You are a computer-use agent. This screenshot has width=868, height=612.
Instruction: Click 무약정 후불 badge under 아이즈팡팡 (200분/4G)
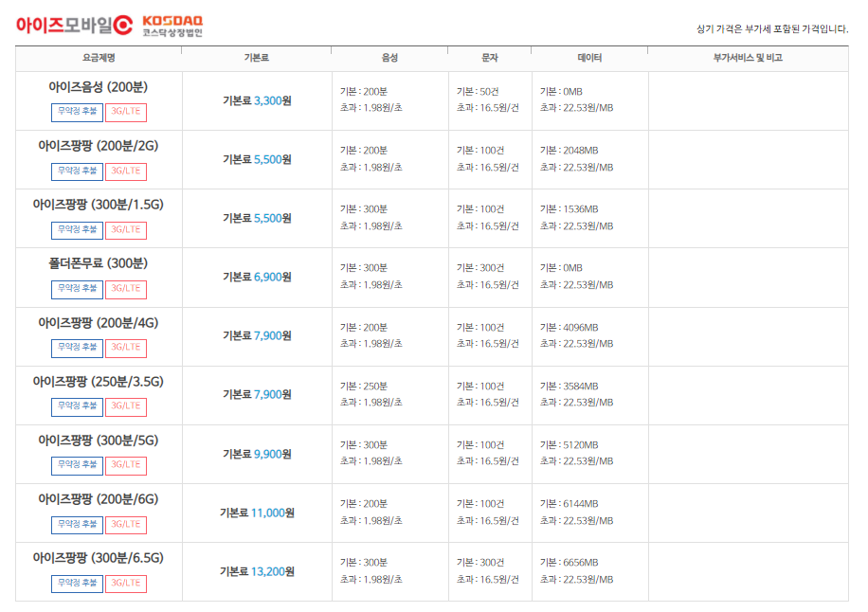(77, 348)
